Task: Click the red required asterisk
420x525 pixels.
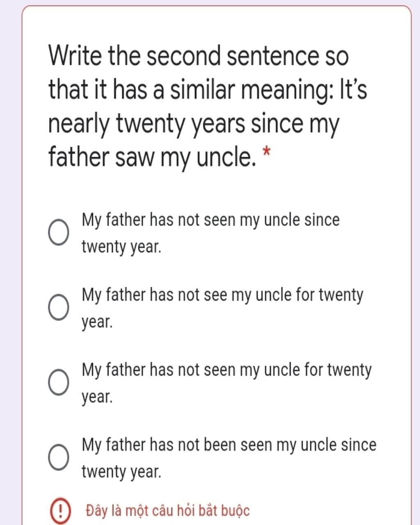Action: pos(266,153)
